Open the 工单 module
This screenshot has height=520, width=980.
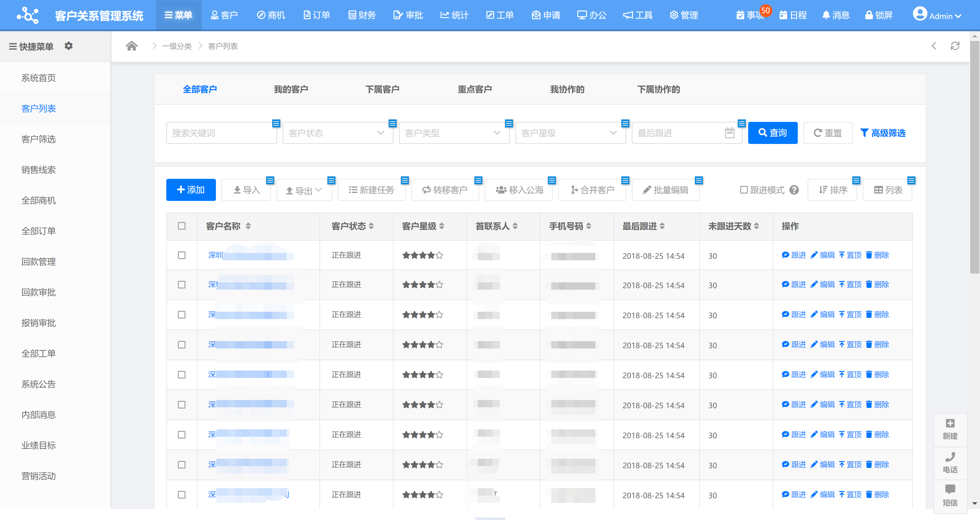click(x=499, y=15)
